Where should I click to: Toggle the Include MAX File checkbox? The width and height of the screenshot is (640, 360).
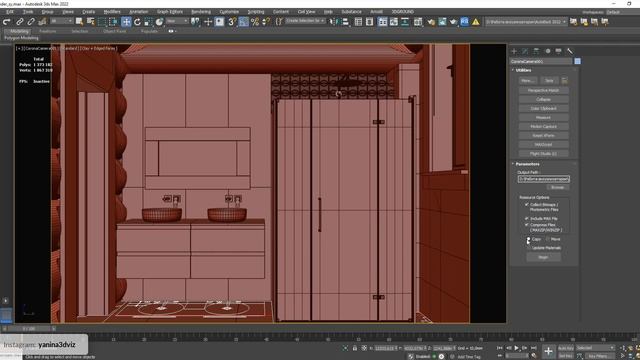pos(527,218)
